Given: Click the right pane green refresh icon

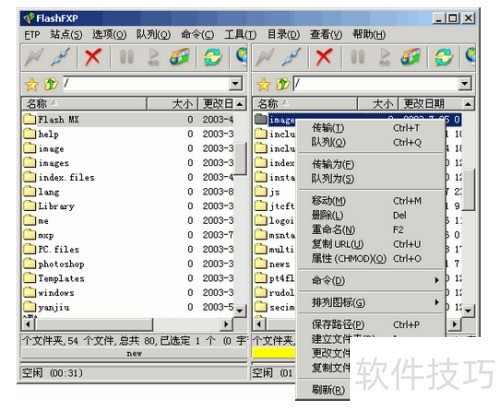Looking at the screenshot, I should tap(443, 57).
